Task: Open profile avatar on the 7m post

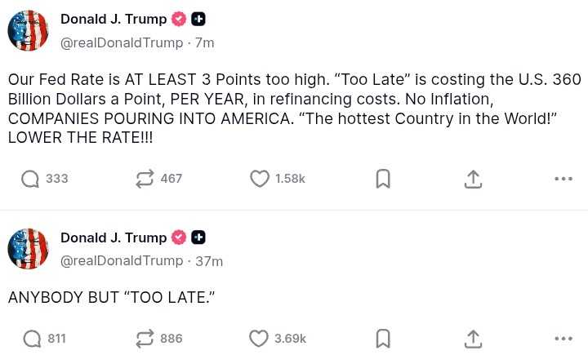Action: pyautogui.click(x=28, y=30)
